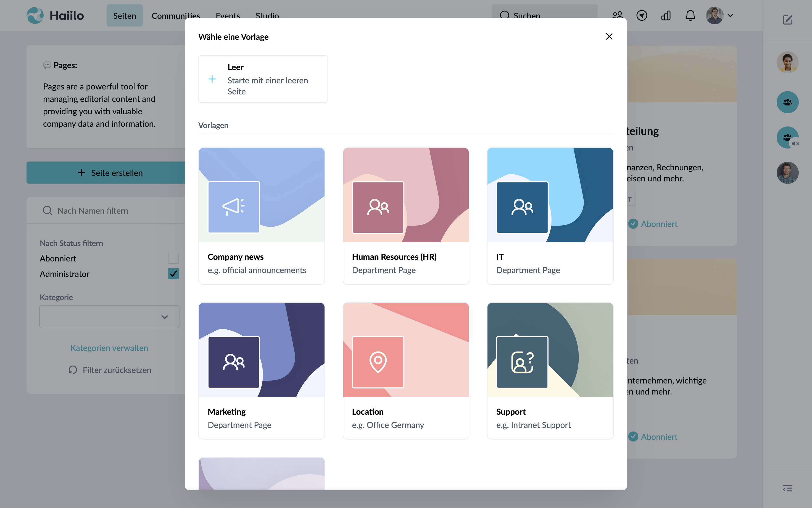Click the upper Abonniert subscription status
This screenshot has width=812, height=508.
coord(653,224)
